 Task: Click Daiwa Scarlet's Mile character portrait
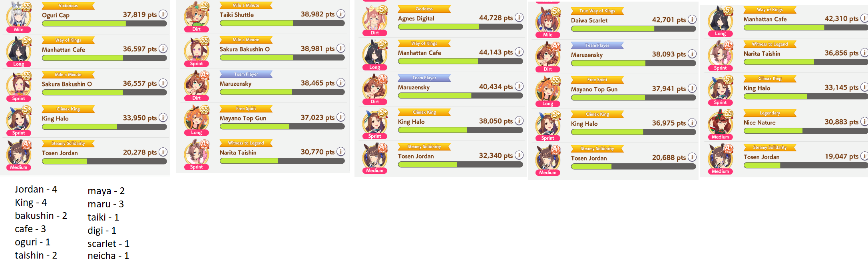point(548,22)
